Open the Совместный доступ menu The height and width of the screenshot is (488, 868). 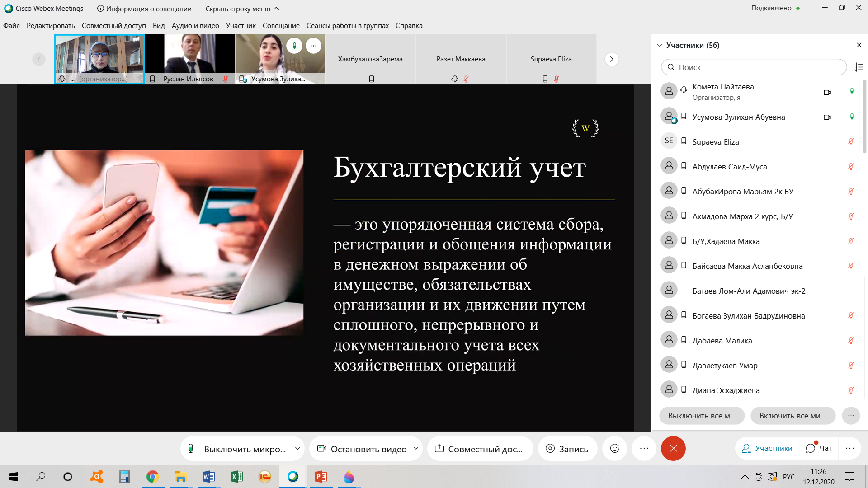[113, 26]
